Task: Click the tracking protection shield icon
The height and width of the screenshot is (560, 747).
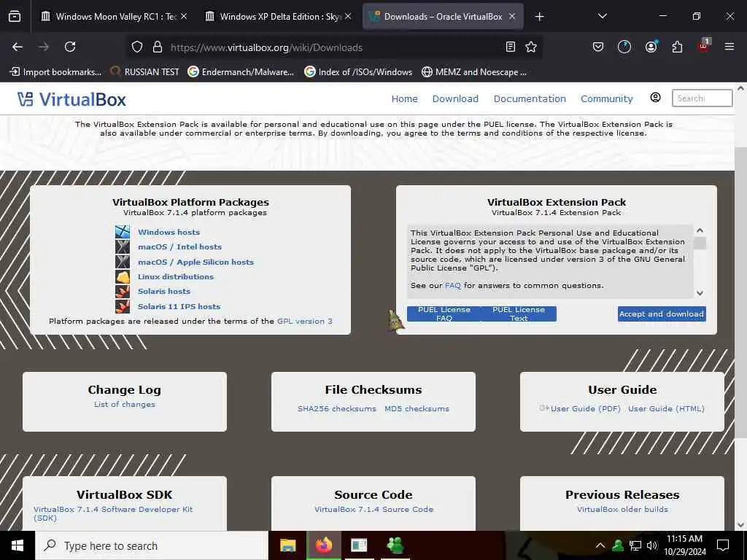Action: (x=137, y=47)
